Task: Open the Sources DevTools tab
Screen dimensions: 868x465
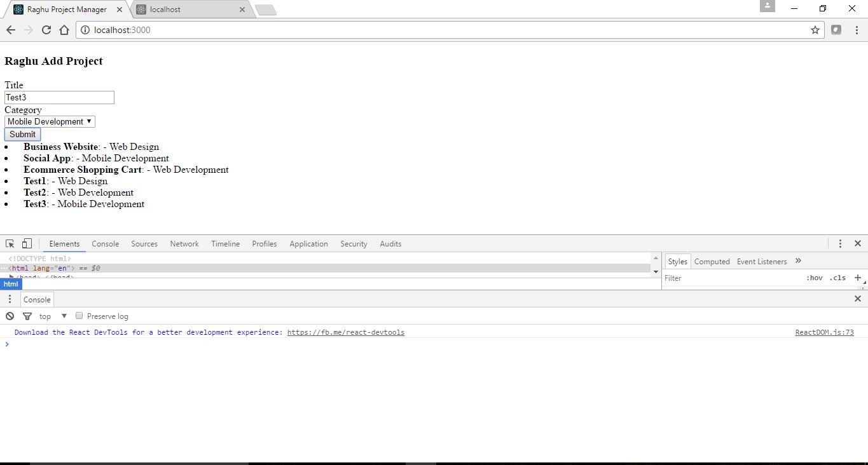Action: (144, 243)
